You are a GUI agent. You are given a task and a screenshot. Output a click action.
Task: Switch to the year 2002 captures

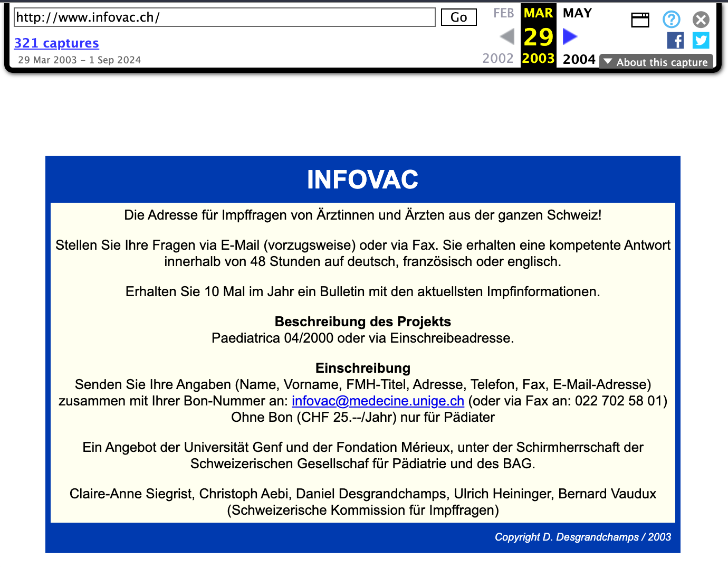pyautogui.click(x=498, y=59)
